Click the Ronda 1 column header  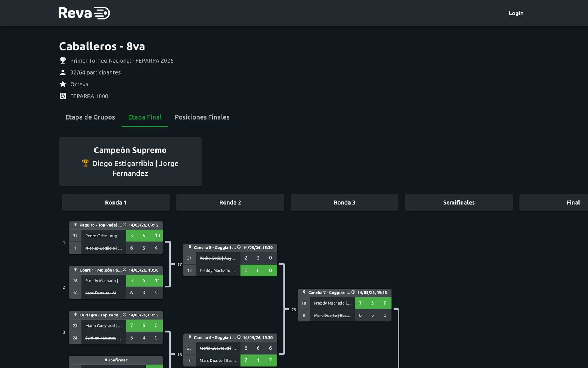(x=116, y=202)
